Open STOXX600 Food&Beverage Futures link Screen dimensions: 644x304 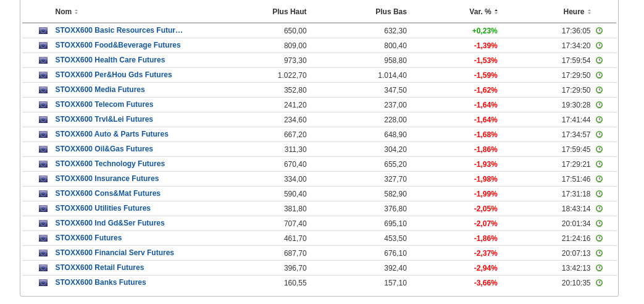click(118, 45)
